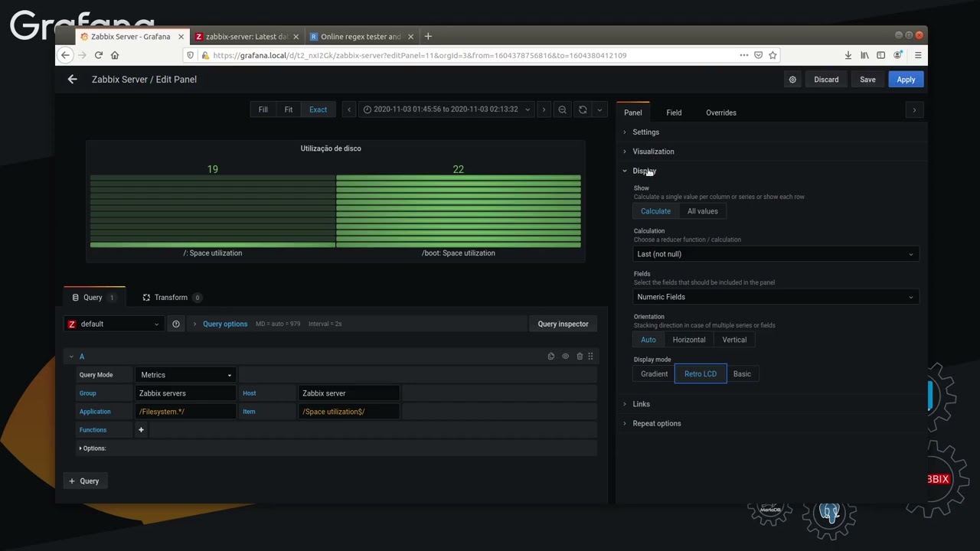Open page actions three-dot menu
The height and width of the screenshot is (551, 980).
743,55
